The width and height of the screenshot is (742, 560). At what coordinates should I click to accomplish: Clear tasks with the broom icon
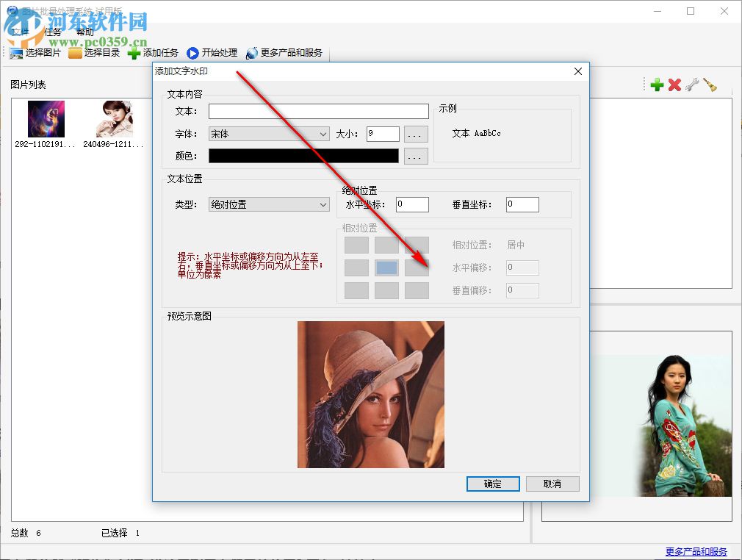pyautogui.click(x=709, y=85)
